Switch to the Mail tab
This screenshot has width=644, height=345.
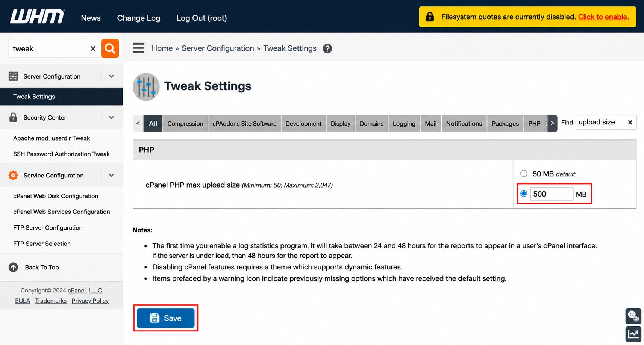tap(431, 123)
